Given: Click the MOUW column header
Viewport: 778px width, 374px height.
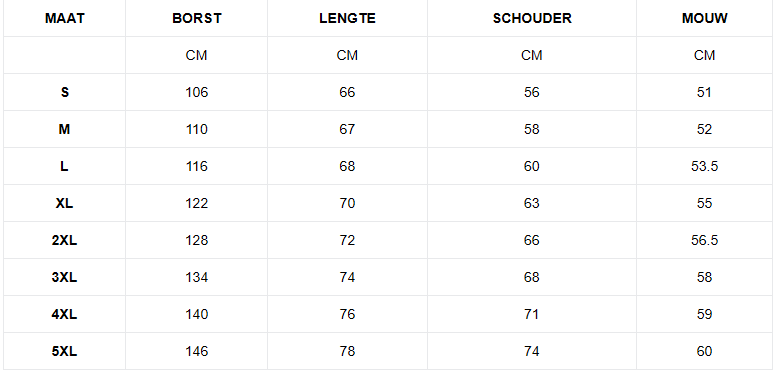Looking at the screenshot, I should click(705, 18).
